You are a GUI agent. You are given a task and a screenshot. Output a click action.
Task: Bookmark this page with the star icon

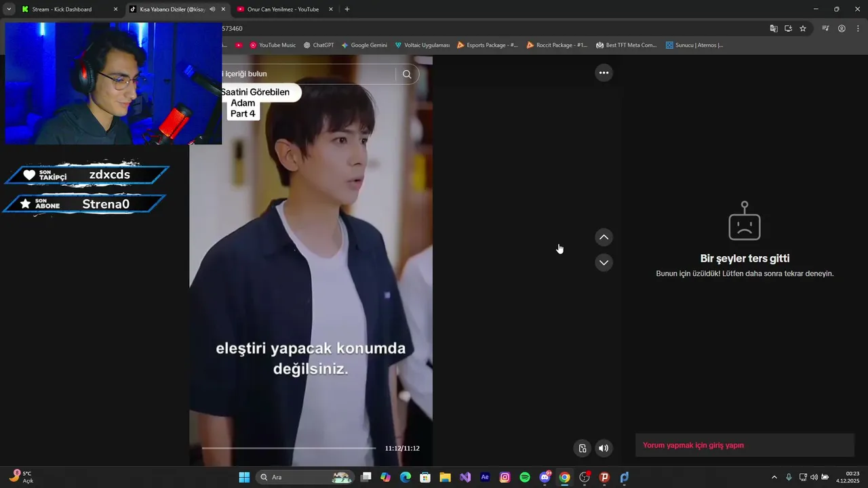pyautogui.click(x=803, y=28)
